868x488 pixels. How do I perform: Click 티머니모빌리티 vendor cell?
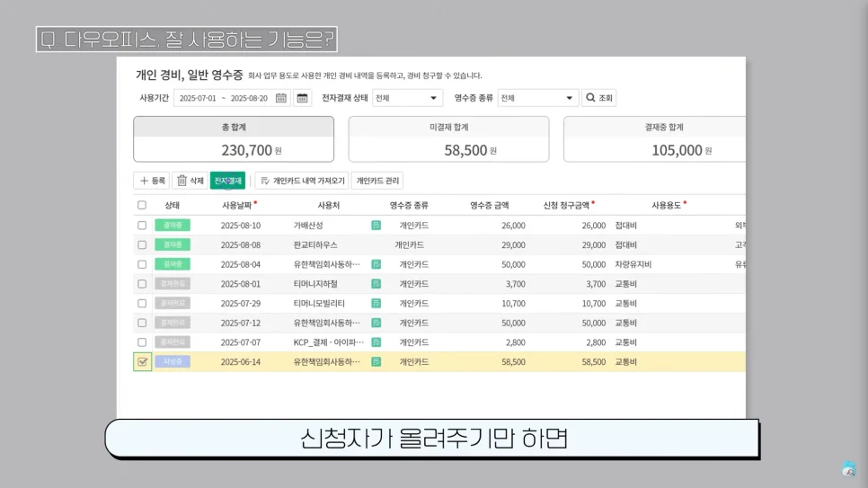(319, 304)
